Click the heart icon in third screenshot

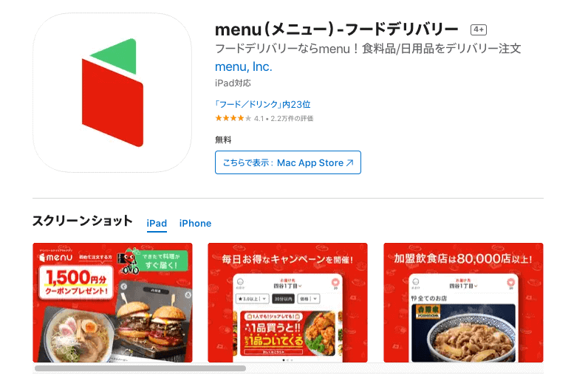[x=511, y=282]
